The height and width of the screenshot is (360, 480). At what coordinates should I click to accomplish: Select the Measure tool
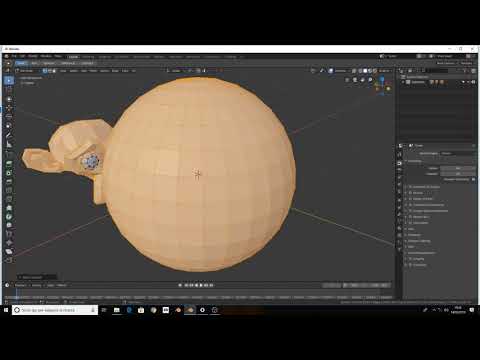[9, 144]
